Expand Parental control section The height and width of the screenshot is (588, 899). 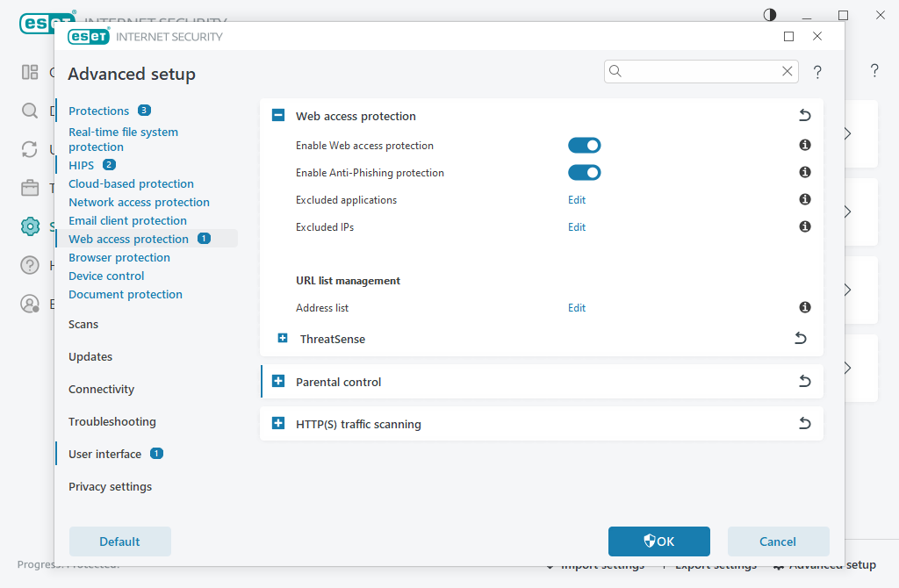pyautogui.click(x=278, y=381)
